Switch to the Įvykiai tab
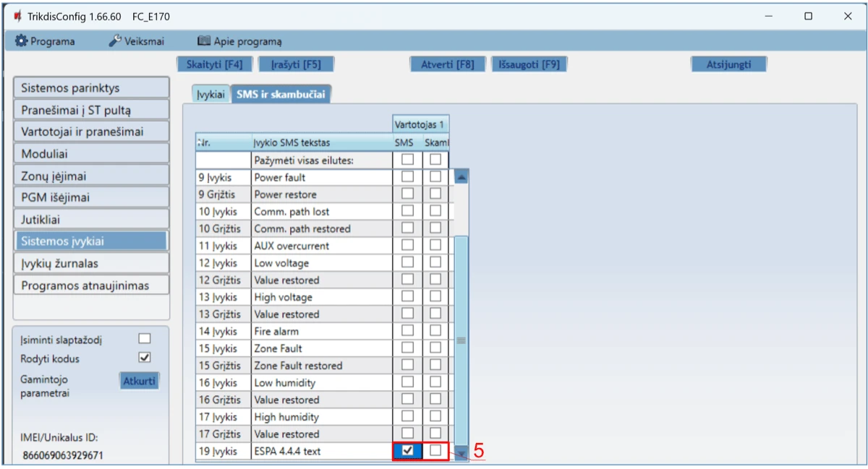The height and width of the screenshot is (469, 868). tap(210, 94)
